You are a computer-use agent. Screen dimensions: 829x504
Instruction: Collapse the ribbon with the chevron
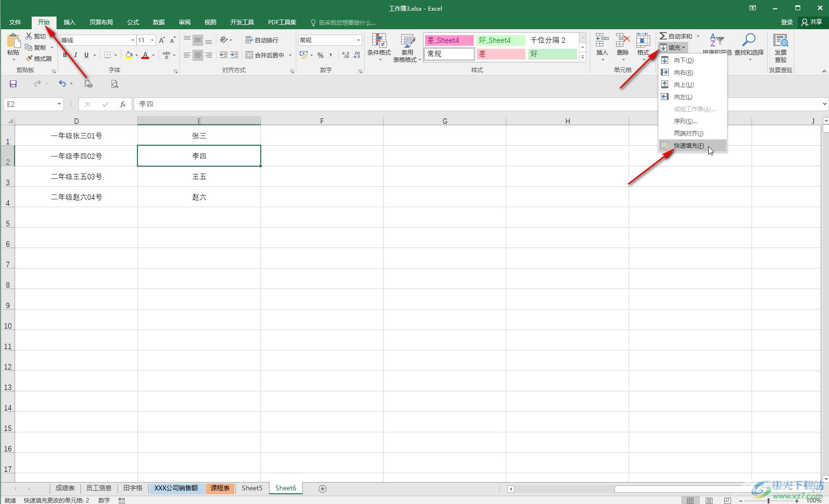[x=824, y=71]
